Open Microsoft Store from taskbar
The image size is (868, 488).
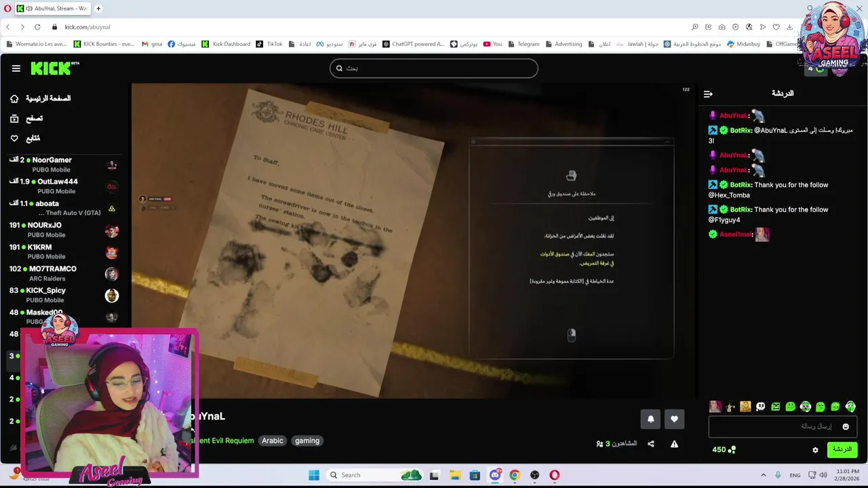tap(475, 475)
